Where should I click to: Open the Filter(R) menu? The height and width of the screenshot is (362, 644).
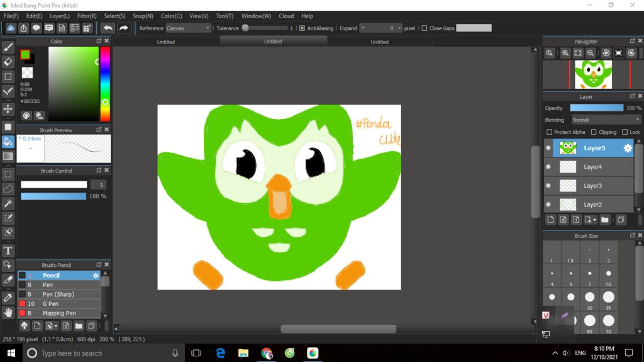(x=87, y=16)
